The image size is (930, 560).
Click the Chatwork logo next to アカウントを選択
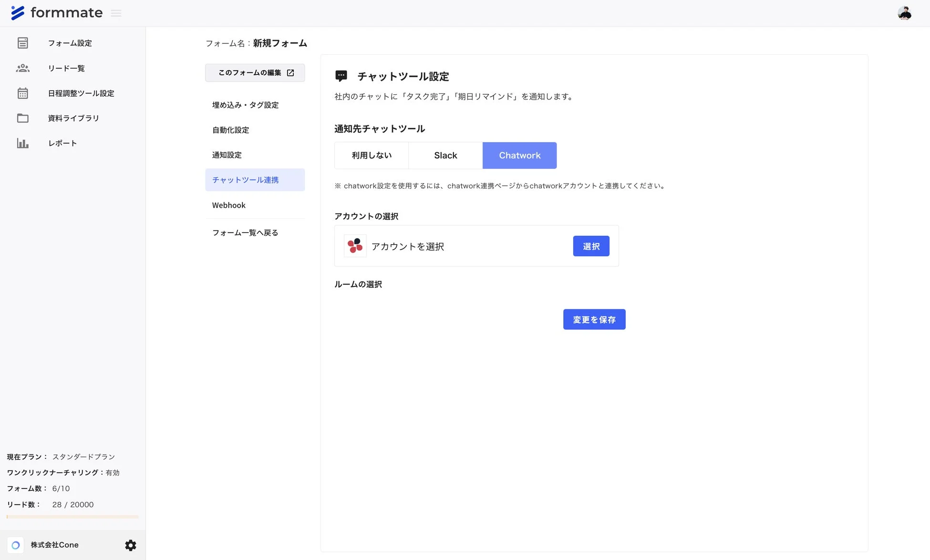(355, 246)
